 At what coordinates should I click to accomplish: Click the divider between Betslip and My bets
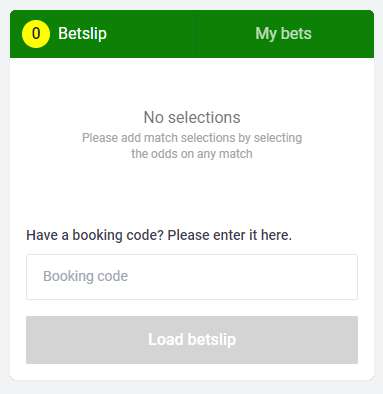tap(197, 34)
